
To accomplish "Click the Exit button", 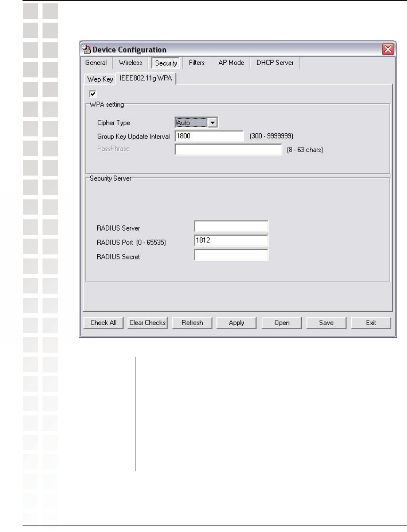I will point(371,322).
